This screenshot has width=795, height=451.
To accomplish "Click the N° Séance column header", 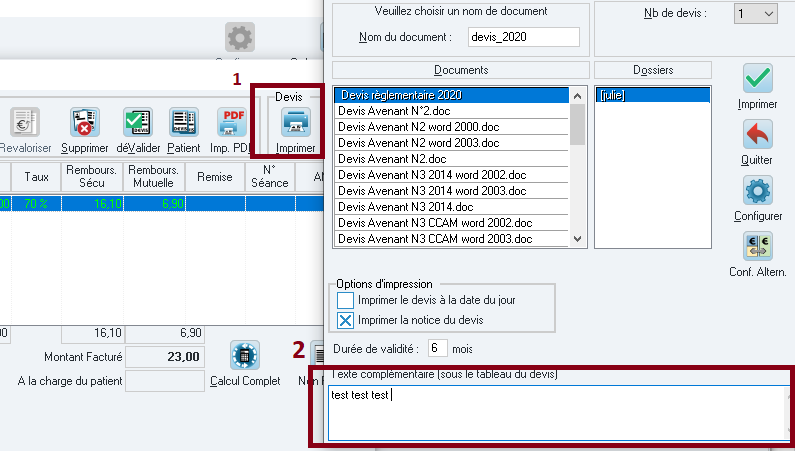I will [x=270, y=177].
